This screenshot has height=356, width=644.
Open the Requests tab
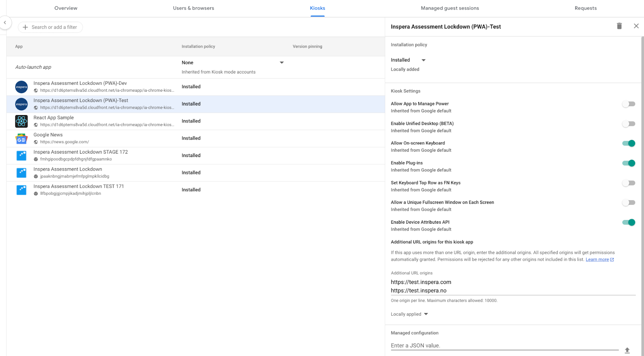pos(586,8)
